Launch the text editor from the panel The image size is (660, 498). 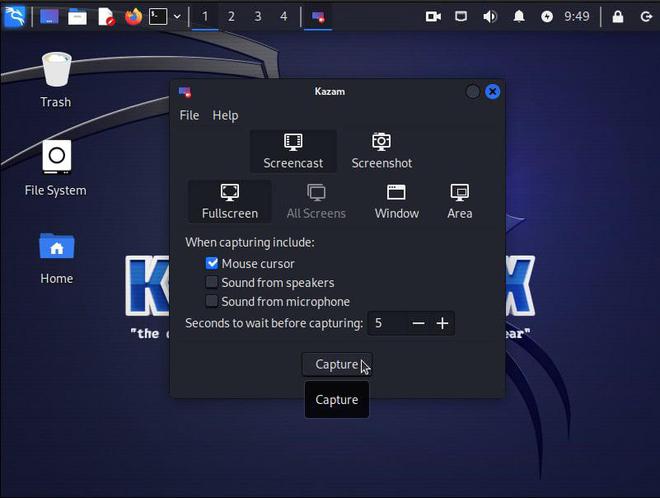[106, 17]
